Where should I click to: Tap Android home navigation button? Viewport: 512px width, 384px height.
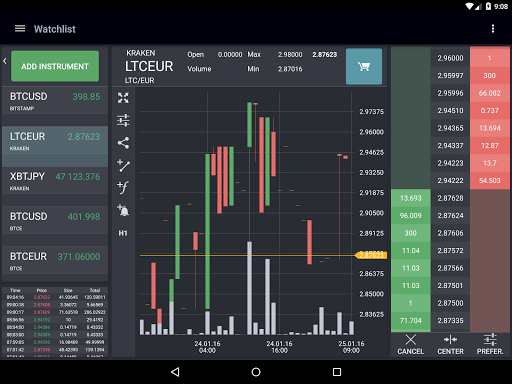click(x=256, y=372)
